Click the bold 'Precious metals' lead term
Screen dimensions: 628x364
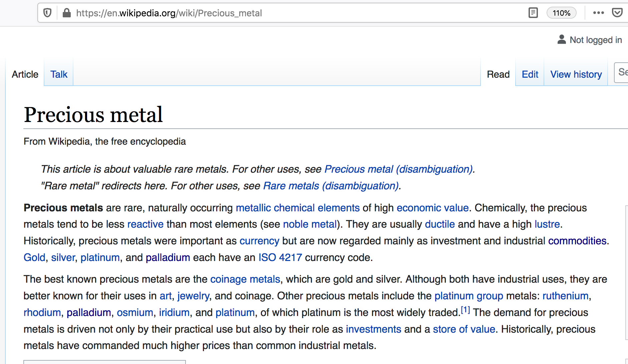(63, 208)
